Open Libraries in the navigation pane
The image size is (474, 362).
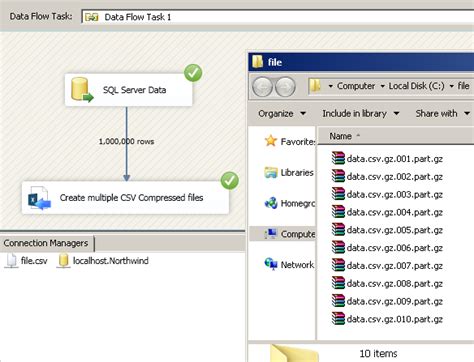pos(289,172)
